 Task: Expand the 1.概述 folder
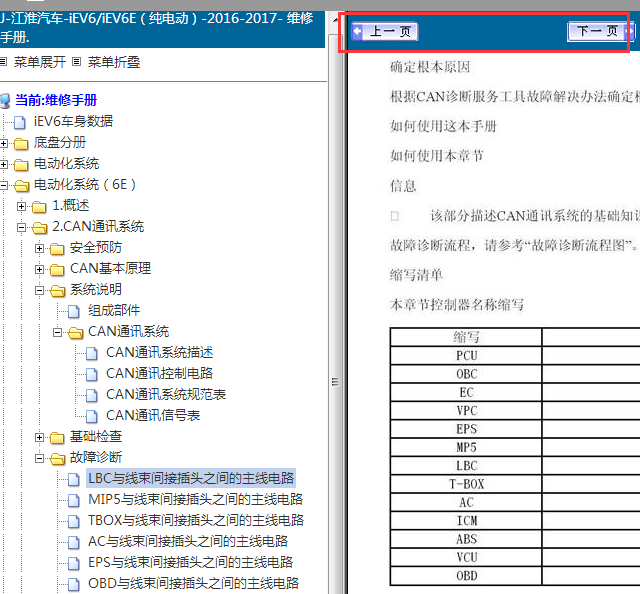pos(22,207)
